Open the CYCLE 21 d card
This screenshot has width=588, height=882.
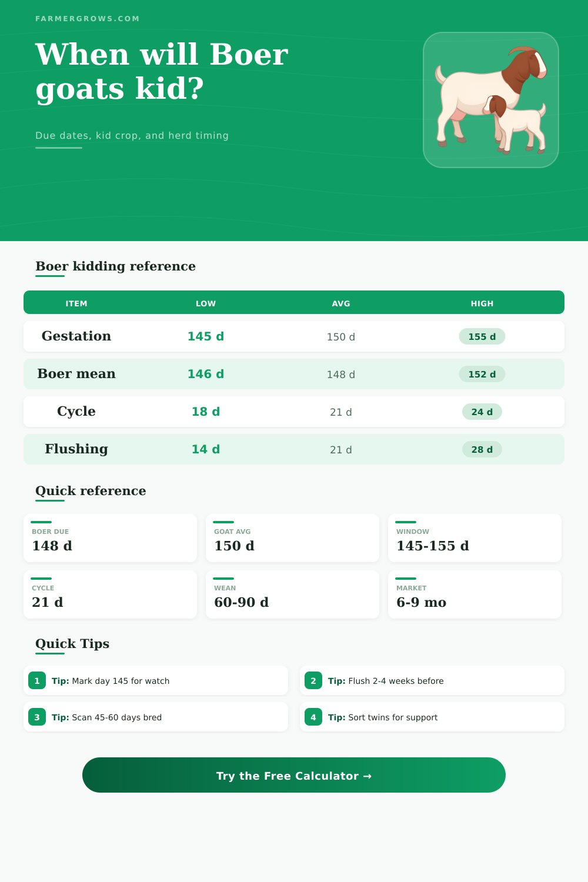pyautogui.click(x=110, y=594)
